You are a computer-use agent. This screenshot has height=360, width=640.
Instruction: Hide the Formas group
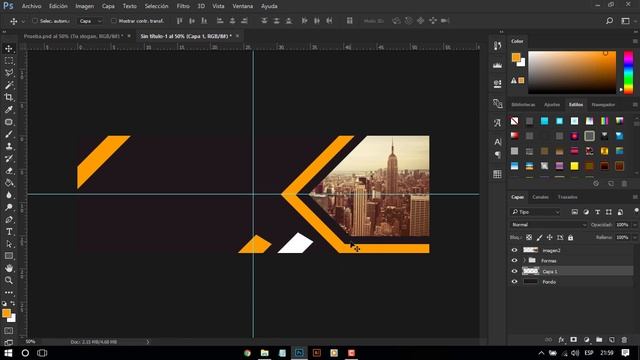[x=514, y=260]
